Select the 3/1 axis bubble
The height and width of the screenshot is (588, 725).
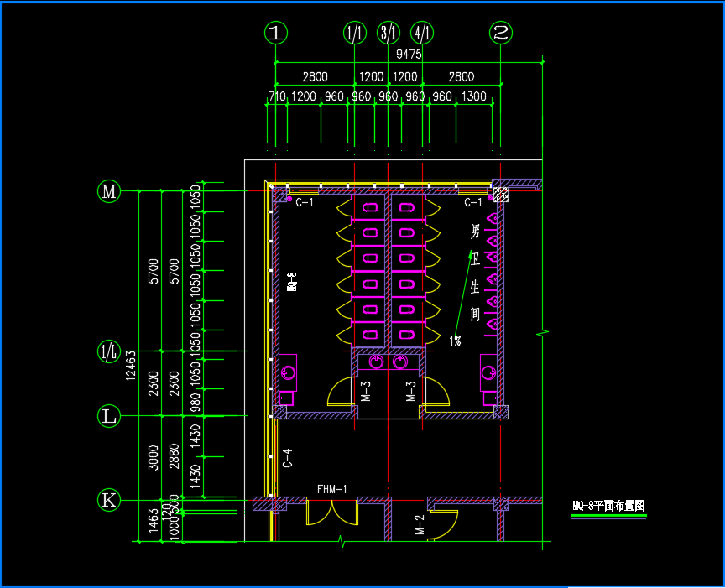[389, 33]
